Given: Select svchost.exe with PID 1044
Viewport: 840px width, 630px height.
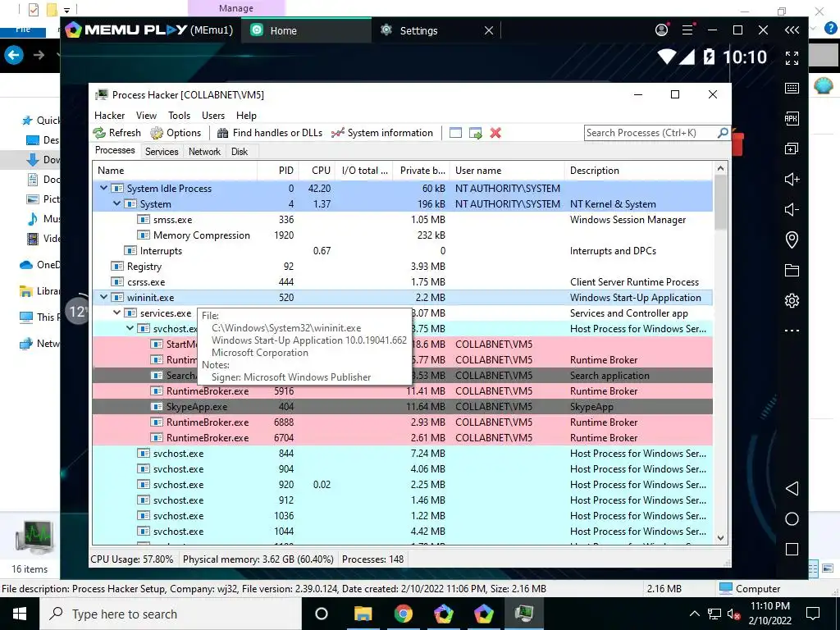Looking at the screenshot, I should coord(403,532).
